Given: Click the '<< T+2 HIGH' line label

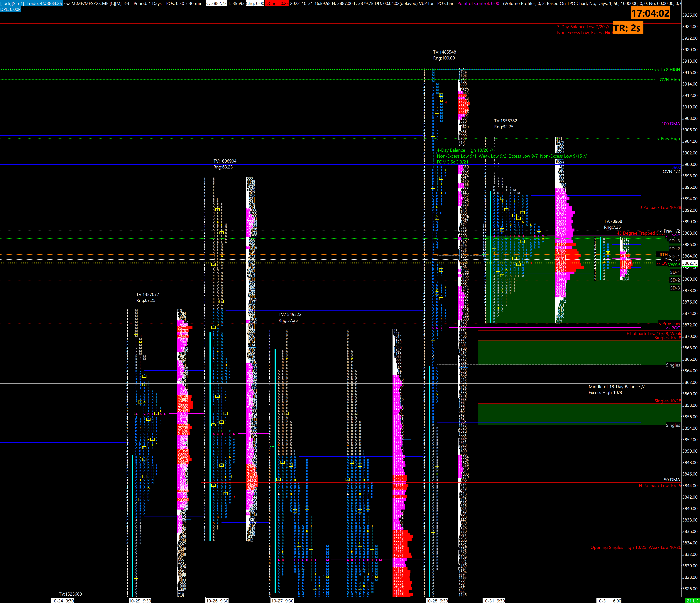Looking at the screenshot, I should (667, 69).
